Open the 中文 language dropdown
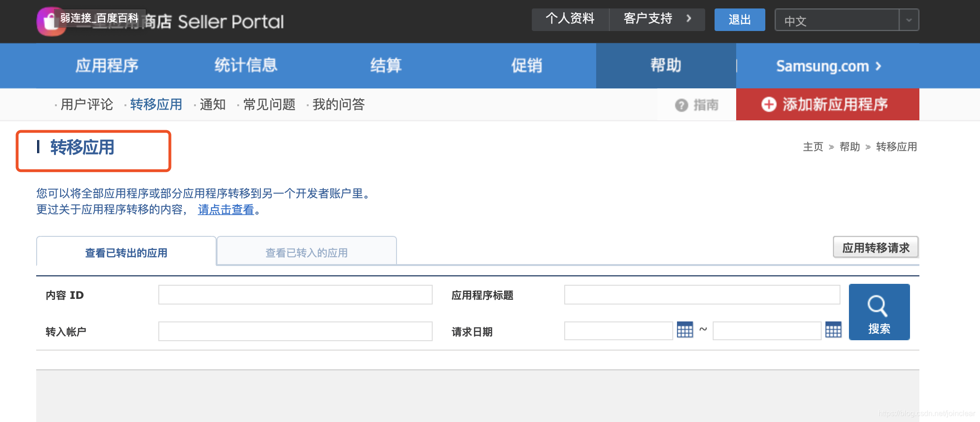Viewport: 980px width, 422px height. click(847, 20)
